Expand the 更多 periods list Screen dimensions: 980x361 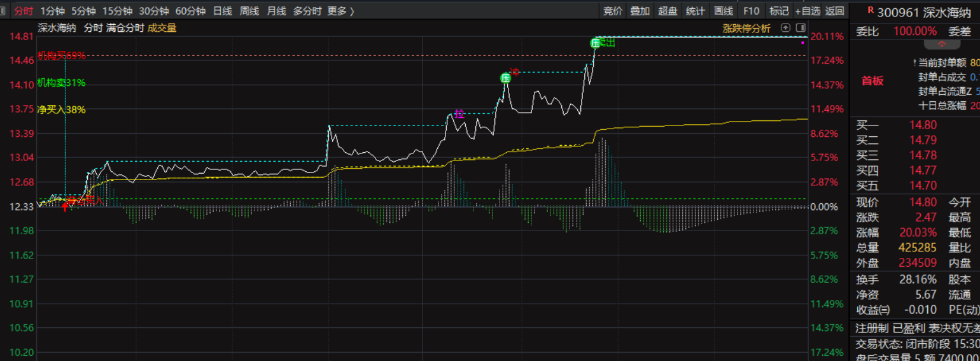click(x=340, y=11)
